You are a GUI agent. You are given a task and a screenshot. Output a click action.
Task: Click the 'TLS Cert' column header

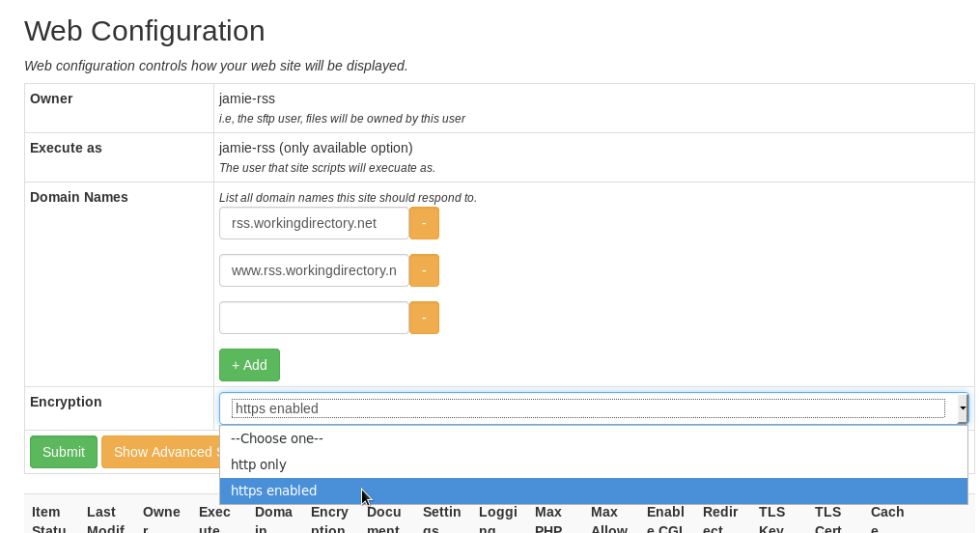pos(828,519)
